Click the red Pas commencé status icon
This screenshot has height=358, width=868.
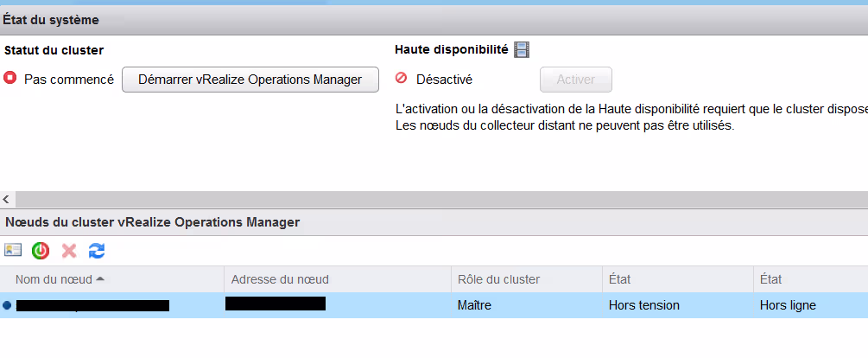click(11, 79)
